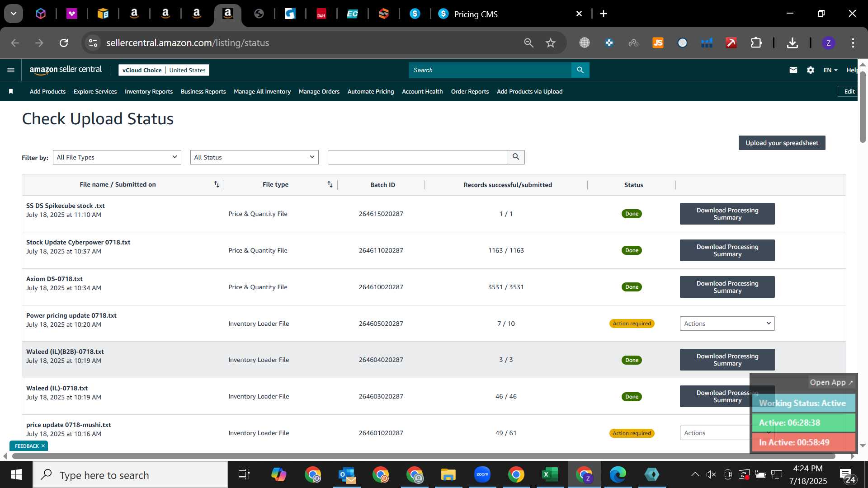Open Outlook from the taskbar
Viewport: 868px width, 488px height.
coord(347,474)
